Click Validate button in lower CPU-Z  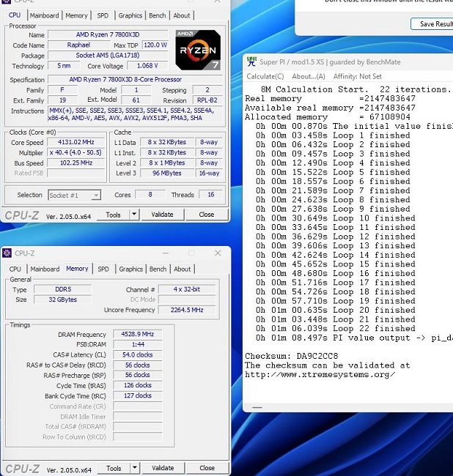163,468
